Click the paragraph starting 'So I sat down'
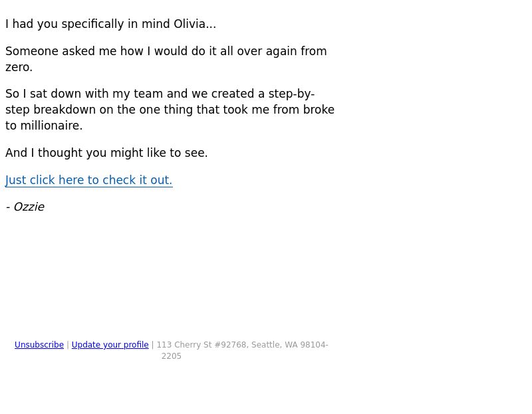Viewport: 532px width, 414px height. click(x=170, y=110)
